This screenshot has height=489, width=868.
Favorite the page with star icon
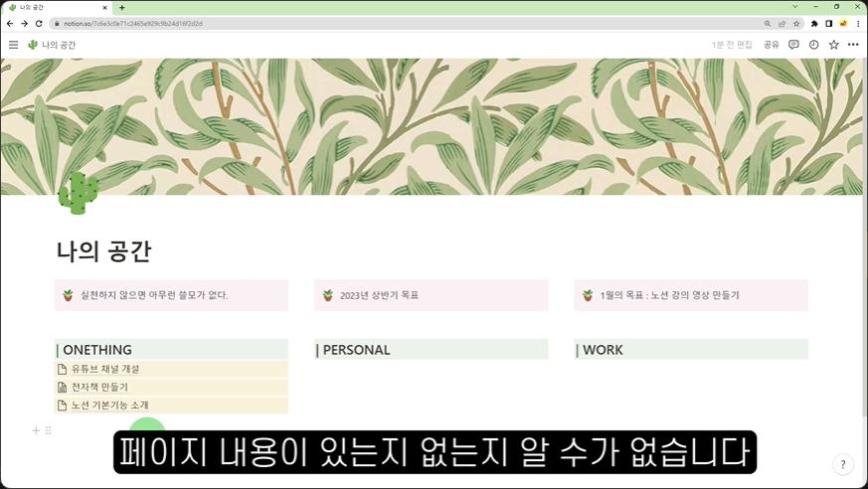pos(833,45)
